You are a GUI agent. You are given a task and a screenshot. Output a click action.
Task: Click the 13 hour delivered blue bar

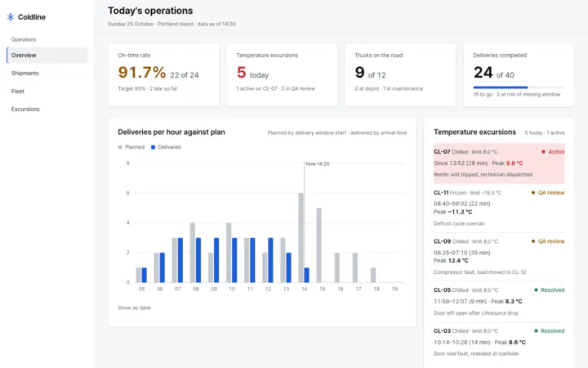(288, 267)
